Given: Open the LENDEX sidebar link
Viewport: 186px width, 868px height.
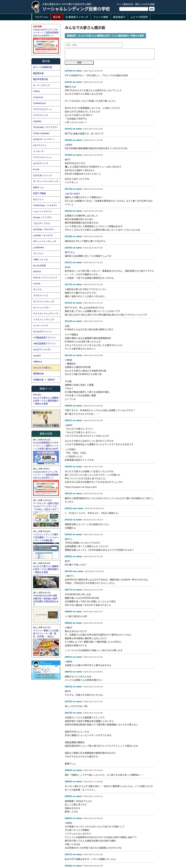Looking at the screenshot, I should click(x=46, y=121).
